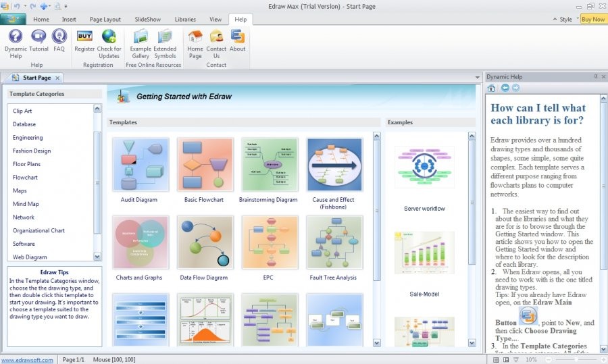Click the zoom out minus button
Screen dimensions: 608x364
click(549, 359)
